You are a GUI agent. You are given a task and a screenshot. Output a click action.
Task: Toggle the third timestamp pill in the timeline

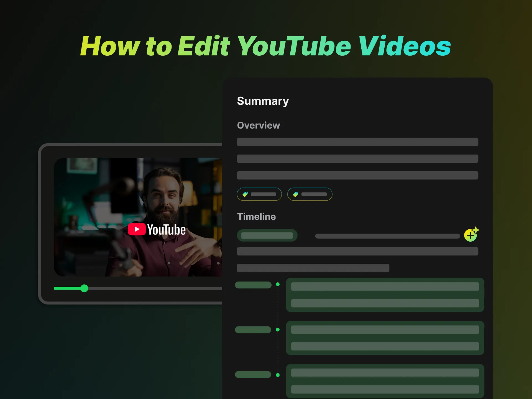point(253,375)
